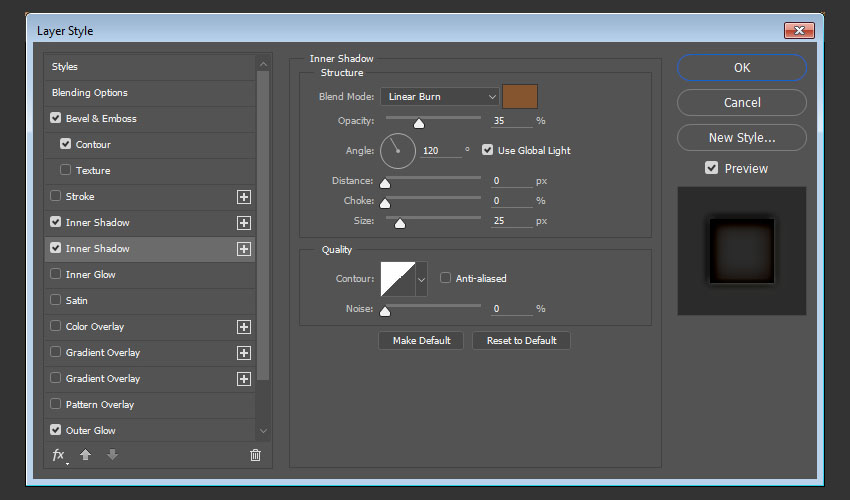Click the move effect down arrow

[x=112, y=455]
